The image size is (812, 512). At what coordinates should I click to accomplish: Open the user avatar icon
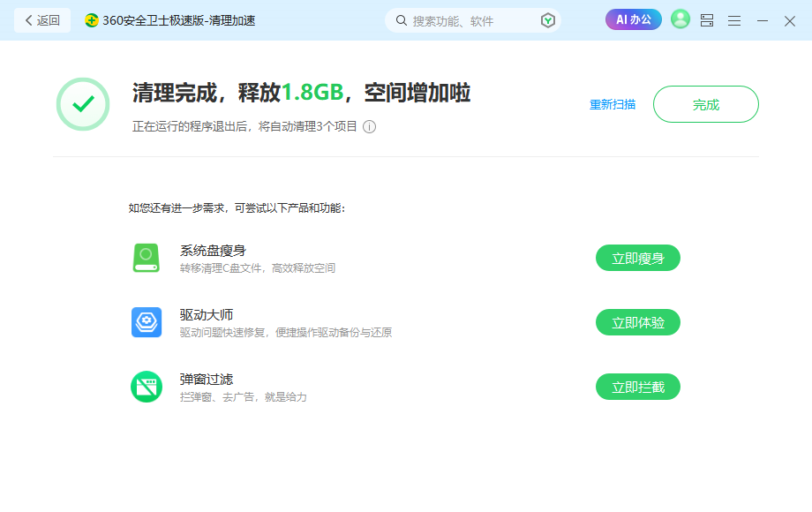[x=680, y=19]
